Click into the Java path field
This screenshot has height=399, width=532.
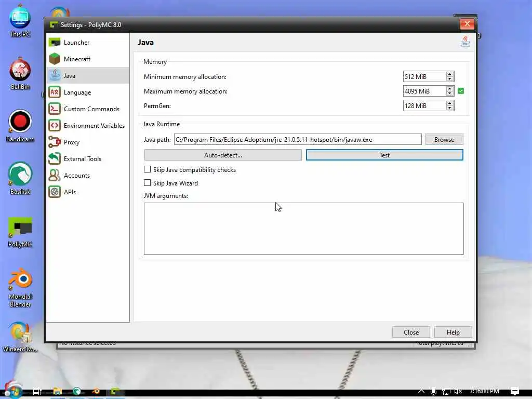coord(298,139)
